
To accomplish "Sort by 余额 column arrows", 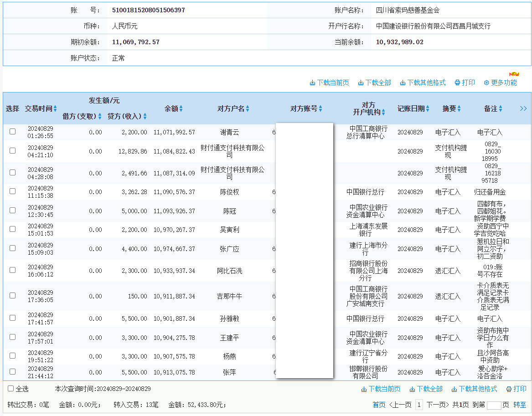I will (181, 108).
